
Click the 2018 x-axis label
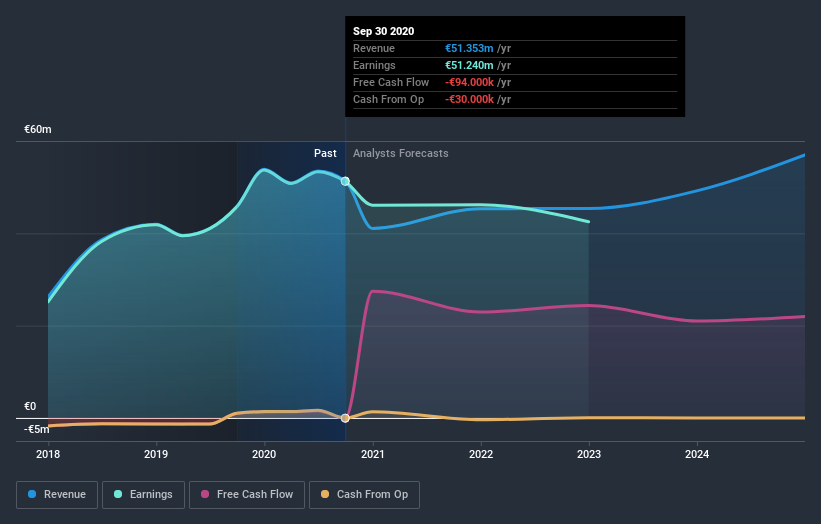point(48,454)
